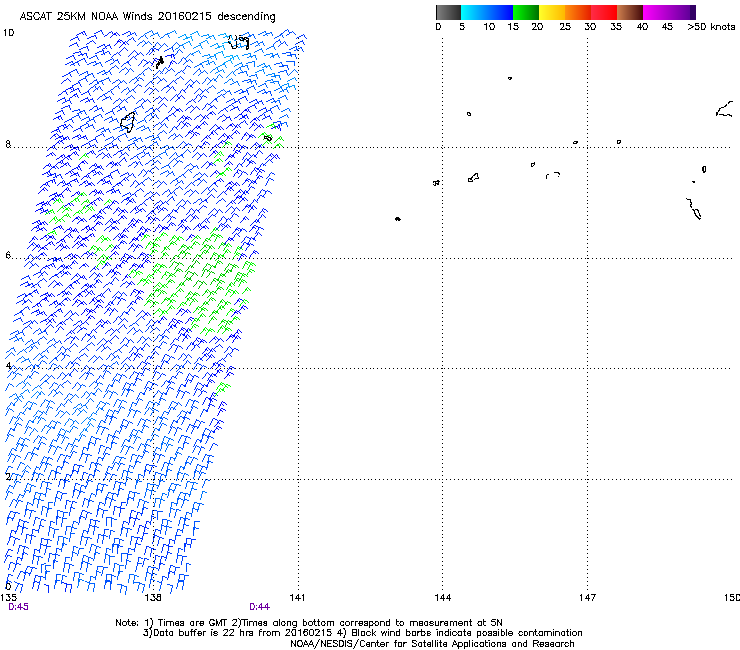
Task: Click the latitude axis label '4'
Action: pyautogui.click(x=8, y=365)
